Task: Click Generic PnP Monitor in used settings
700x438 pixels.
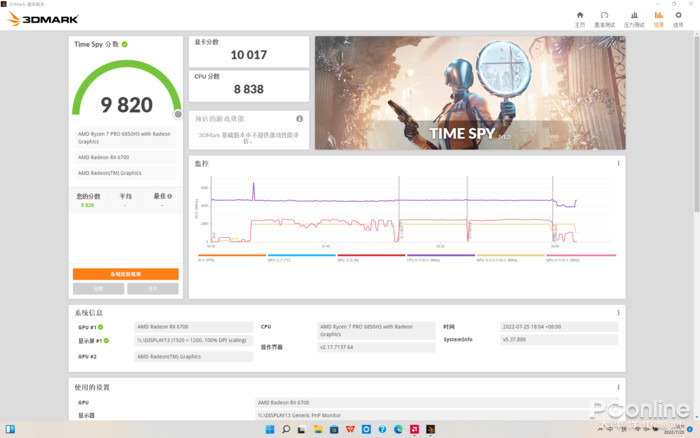Action: (437, 415)
